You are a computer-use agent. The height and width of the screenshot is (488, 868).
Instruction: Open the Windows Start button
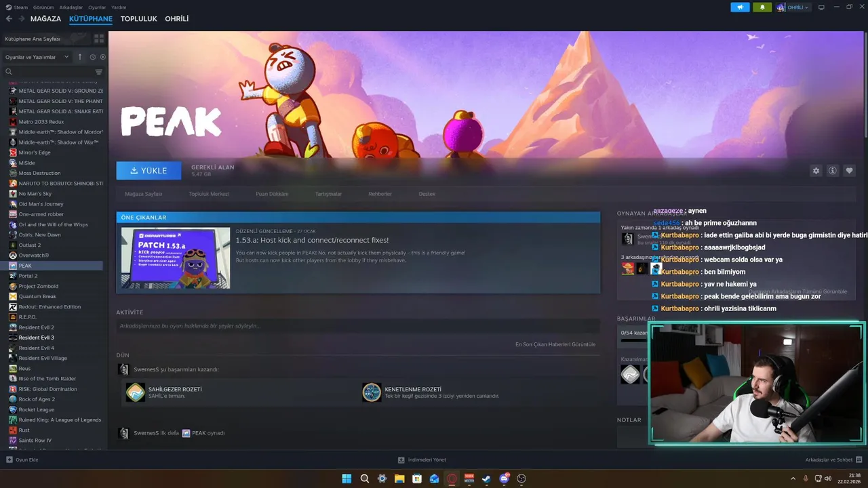coord(347,479)
